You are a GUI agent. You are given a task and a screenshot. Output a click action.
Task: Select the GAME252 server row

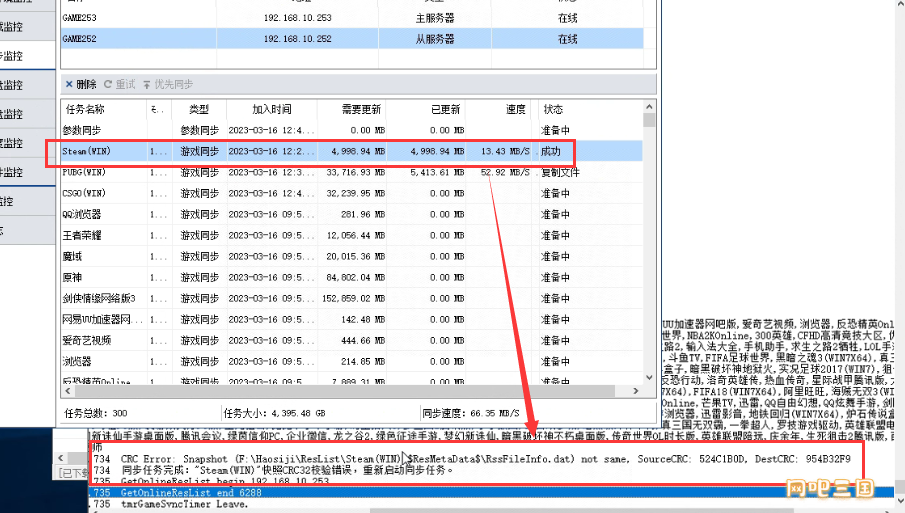[x=352, y=39]
